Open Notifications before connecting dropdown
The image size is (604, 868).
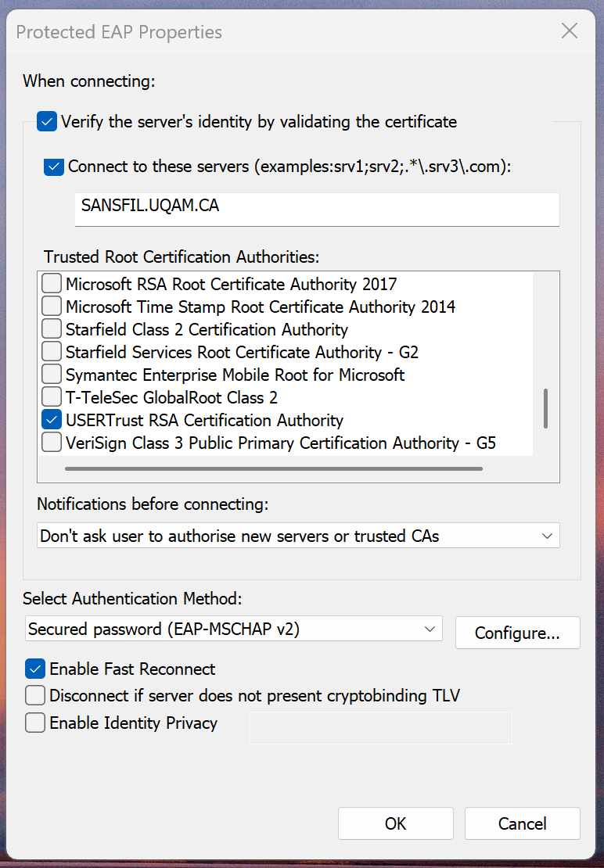pyautogui.click(x=298, y=536)
